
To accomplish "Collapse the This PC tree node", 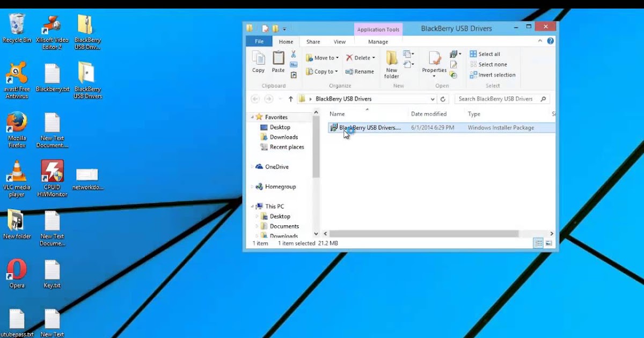I will pos(252,207).
